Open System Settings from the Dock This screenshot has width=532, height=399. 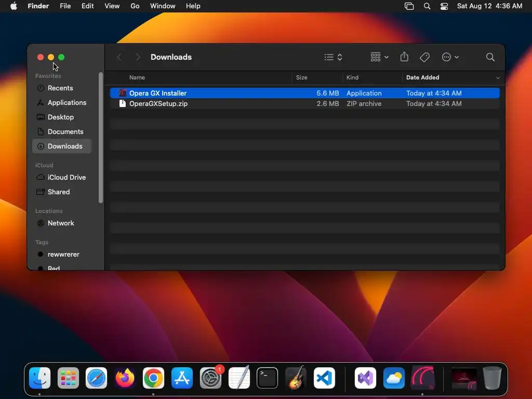click(x=210, y=378)
